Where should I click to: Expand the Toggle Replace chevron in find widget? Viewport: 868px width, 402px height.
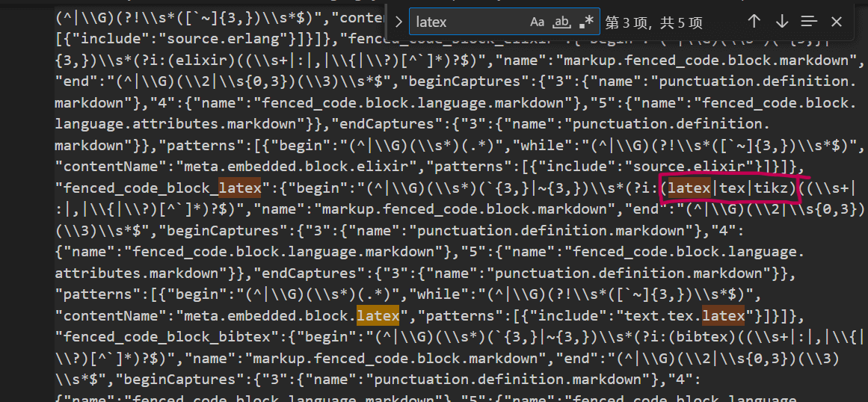[398, 22]
